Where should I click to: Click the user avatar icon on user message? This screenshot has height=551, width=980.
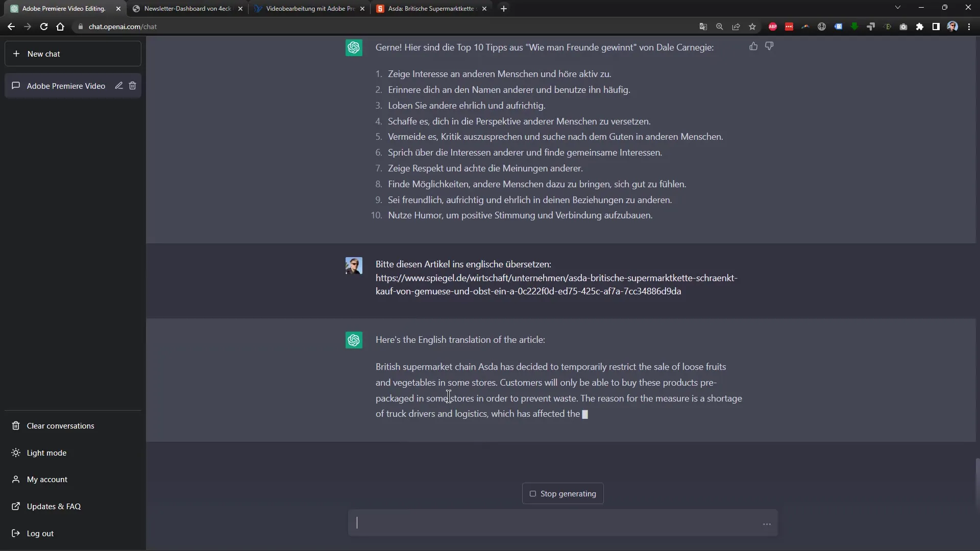pos(353,266)
